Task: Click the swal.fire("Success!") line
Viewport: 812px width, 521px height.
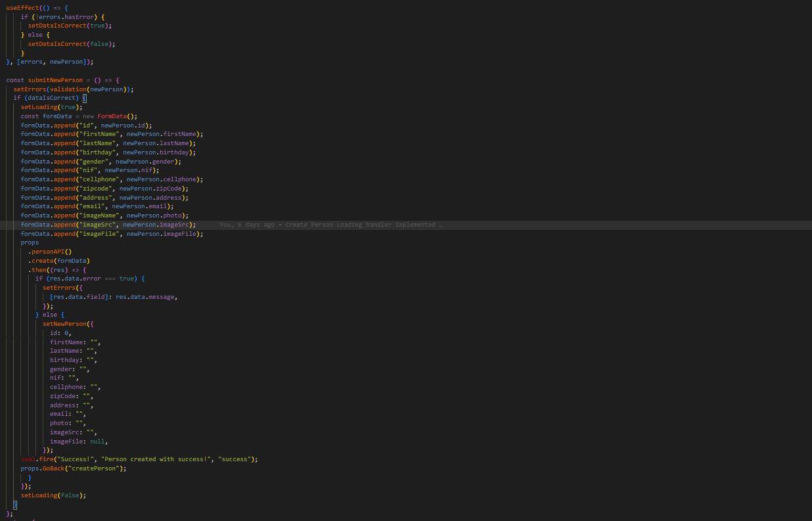Action: pyautogui.click(x=139, y=459)
